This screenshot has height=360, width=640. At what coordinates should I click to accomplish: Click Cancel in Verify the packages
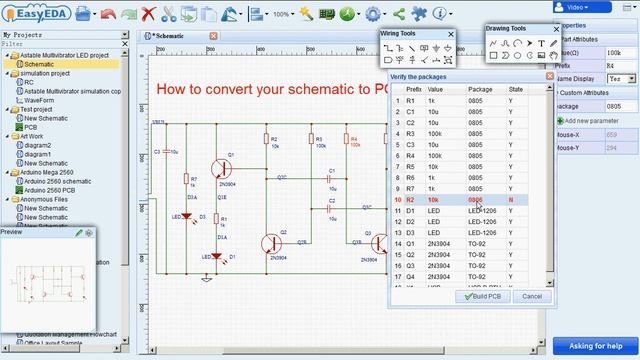(x=532, y=296)
